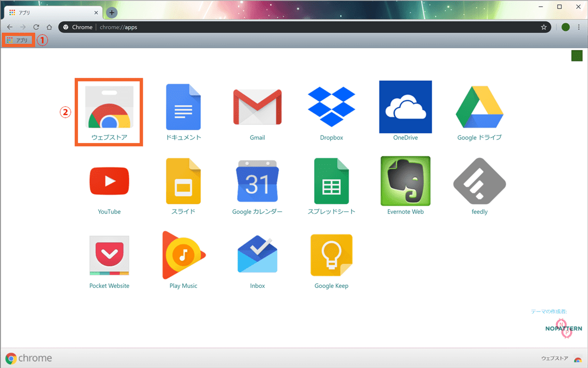
Task: Click the Chrome site info icon
Action: 66,27
